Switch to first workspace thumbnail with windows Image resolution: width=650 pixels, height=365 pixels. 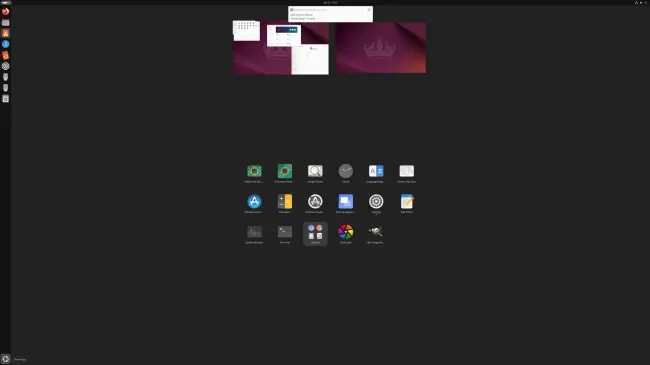[281, 48]
